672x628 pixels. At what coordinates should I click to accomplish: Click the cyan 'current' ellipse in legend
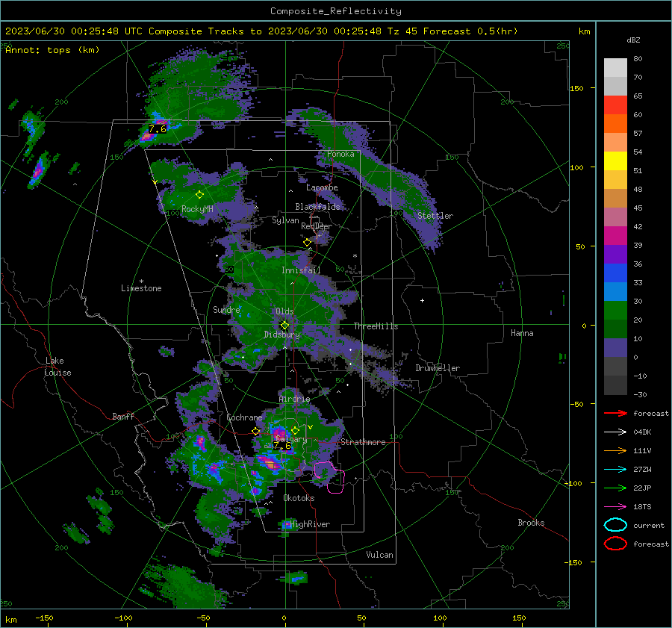click(x=615, y=525)
